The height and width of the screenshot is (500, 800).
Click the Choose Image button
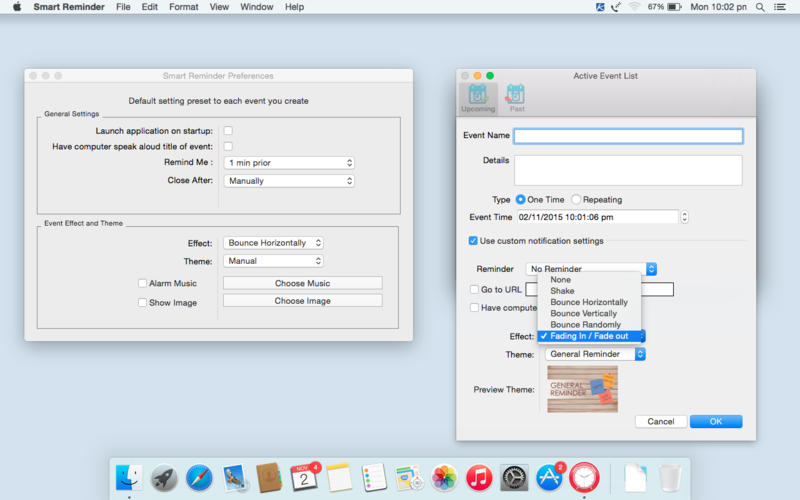click(302, 300)
